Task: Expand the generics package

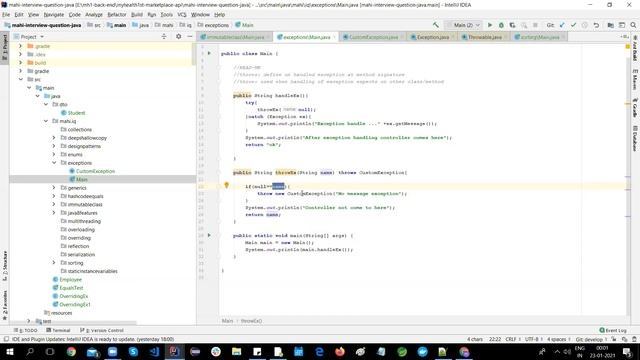Action: click(54, 187)
